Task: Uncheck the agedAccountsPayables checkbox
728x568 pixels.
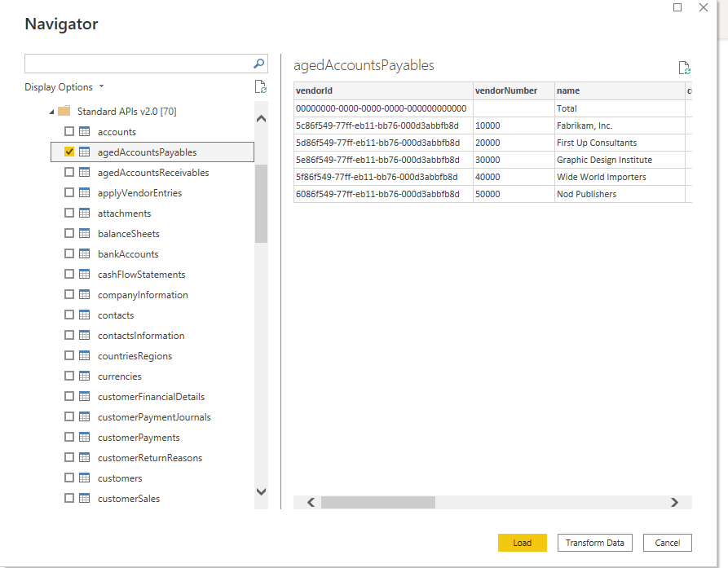Action: pyautogui.click(x=68, y=152)
